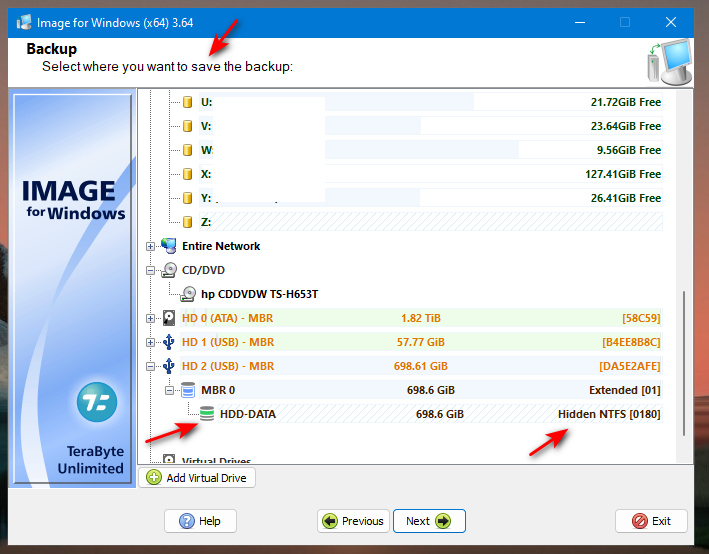This screenshot has width=709, height=554.
Task: Select HD 2 (USB) - MBR row
Action: point(421,366)
